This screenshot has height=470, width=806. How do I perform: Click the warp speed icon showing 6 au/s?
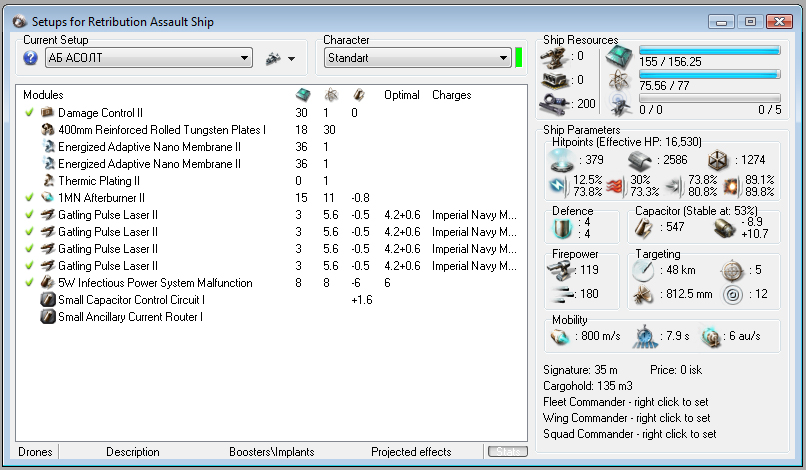coord(711,337)
